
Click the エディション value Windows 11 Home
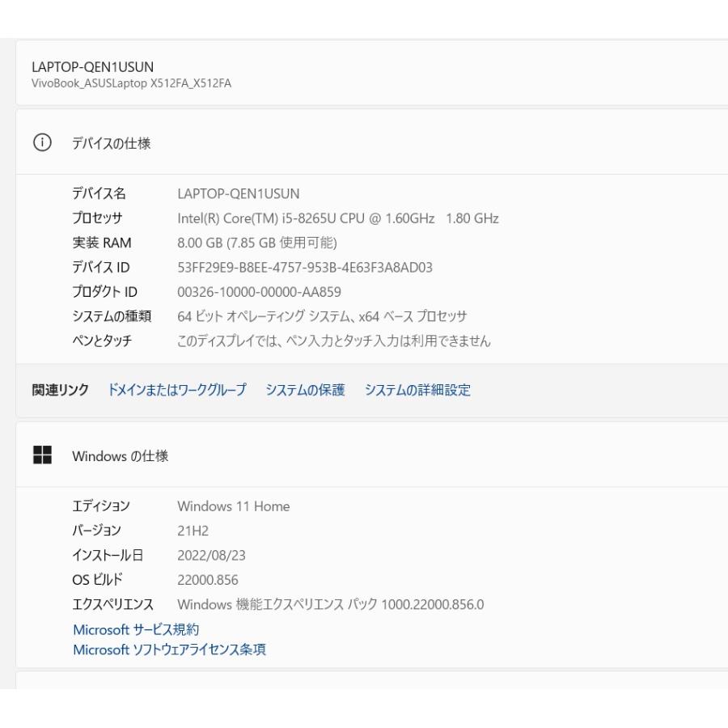coord(234,506)
